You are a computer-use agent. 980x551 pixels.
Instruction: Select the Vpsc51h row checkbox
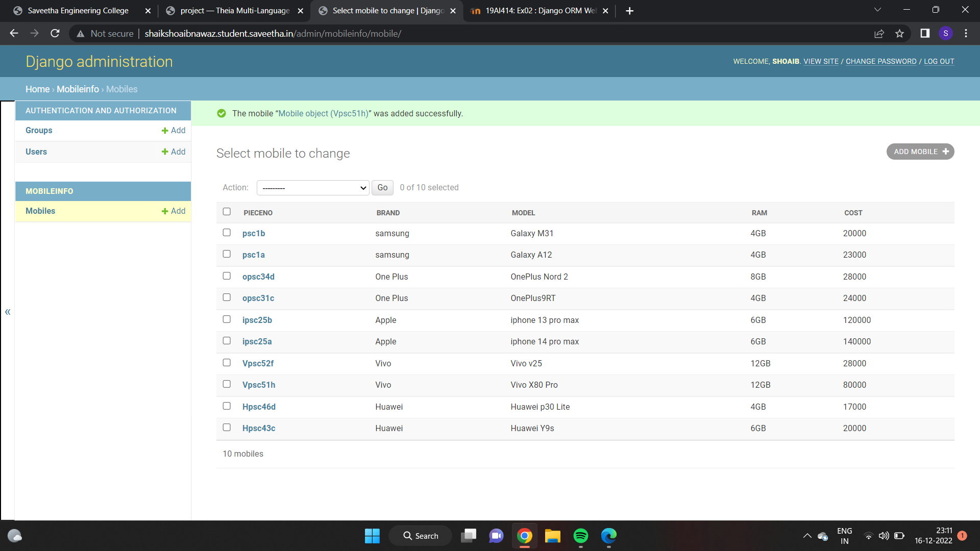227,384
